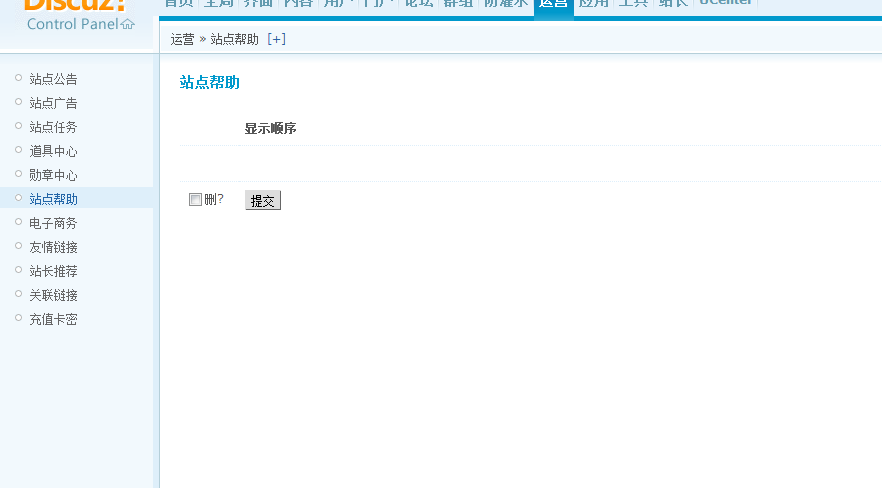Open 充值卡密 sidebar entry
Image resolution: width=882 pixels, height=488 pixels.
tap(53, 319)
